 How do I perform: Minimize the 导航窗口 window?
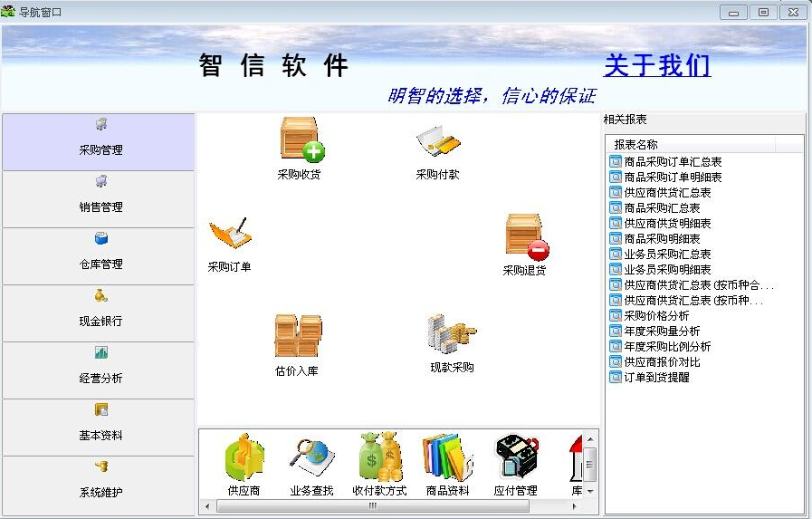pos(733,13)
